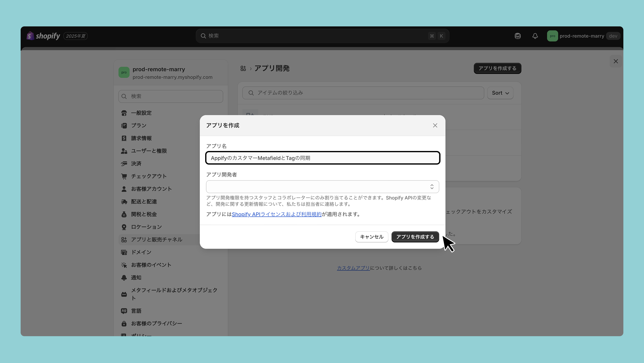Open 通知 settings in sidebar
The image size is (644, 363).
(x=136, y=278)
